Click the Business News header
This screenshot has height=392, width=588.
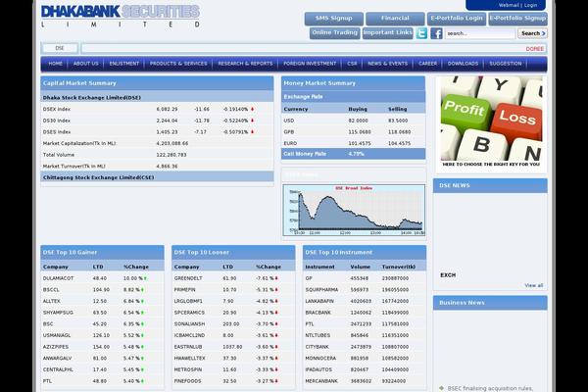490,303
